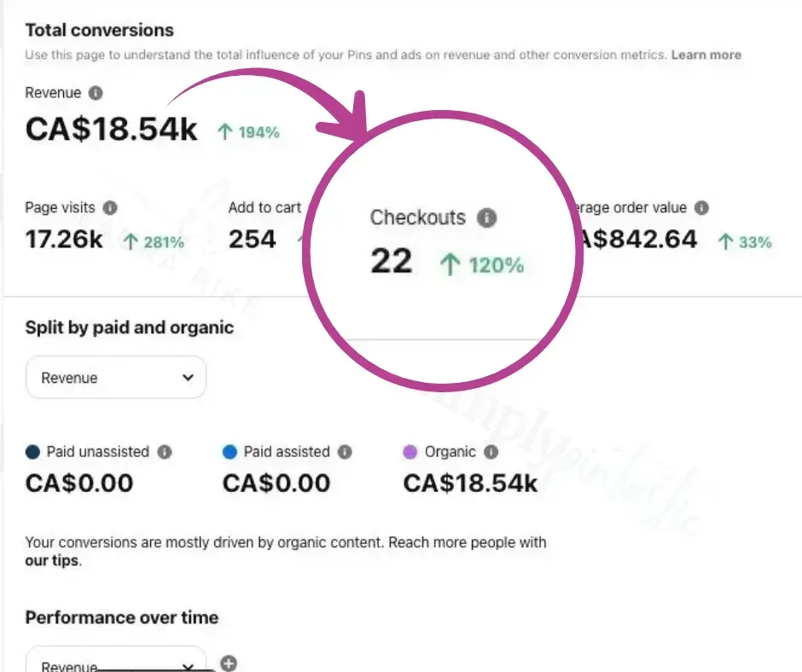
Task: Click the info icon beside Revenue
Action: tap(96, 93)
